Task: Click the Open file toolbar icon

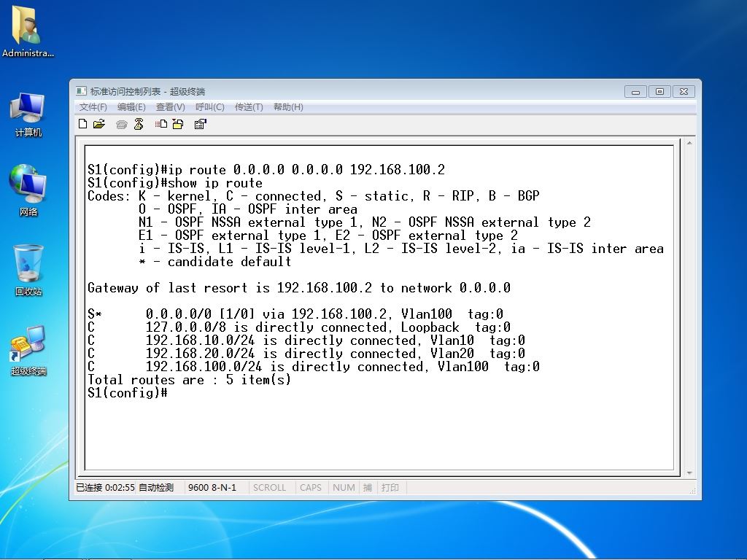Action: click(99, 124)
